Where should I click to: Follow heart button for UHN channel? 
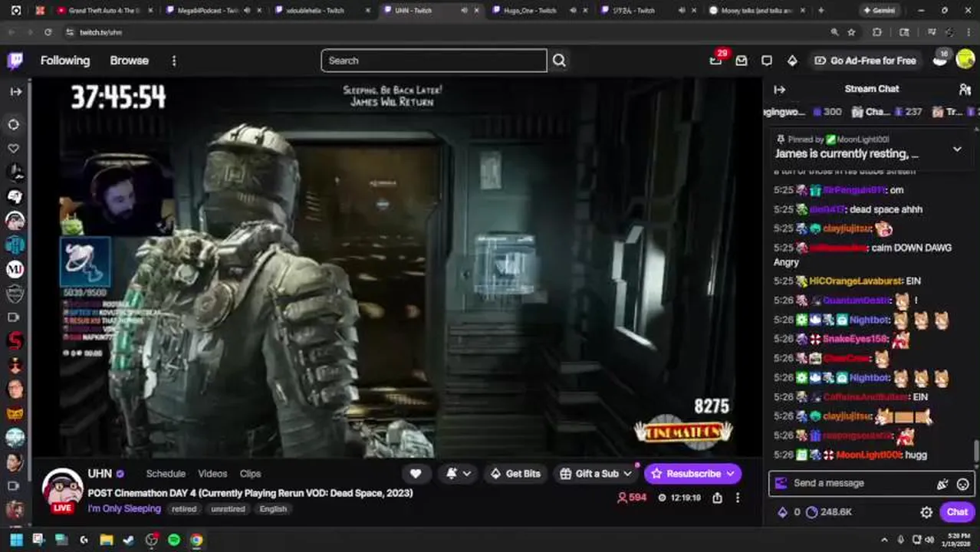[x=416, y=474]
